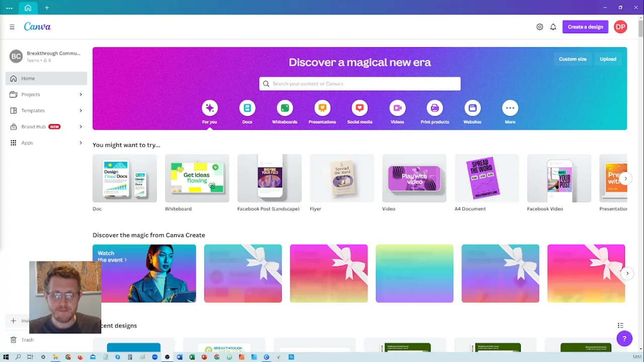Open Templates in the sidebar

[x=46, y=111]
